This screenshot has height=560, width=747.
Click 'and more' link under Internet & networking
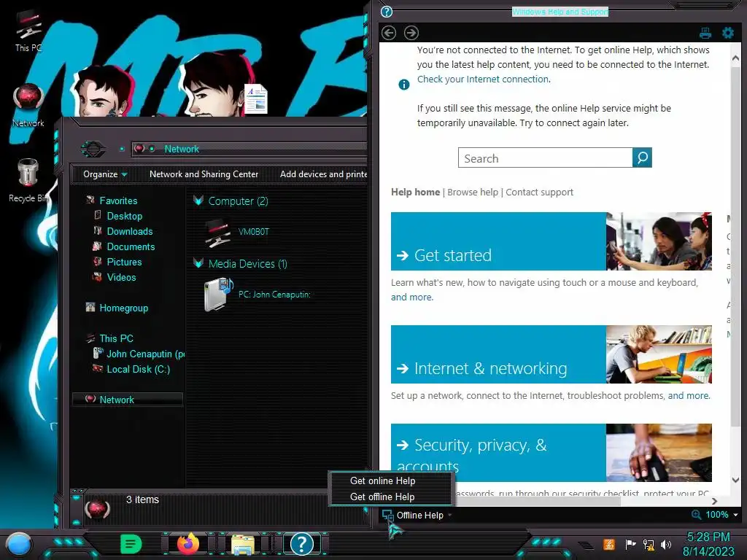coord(689,396)
